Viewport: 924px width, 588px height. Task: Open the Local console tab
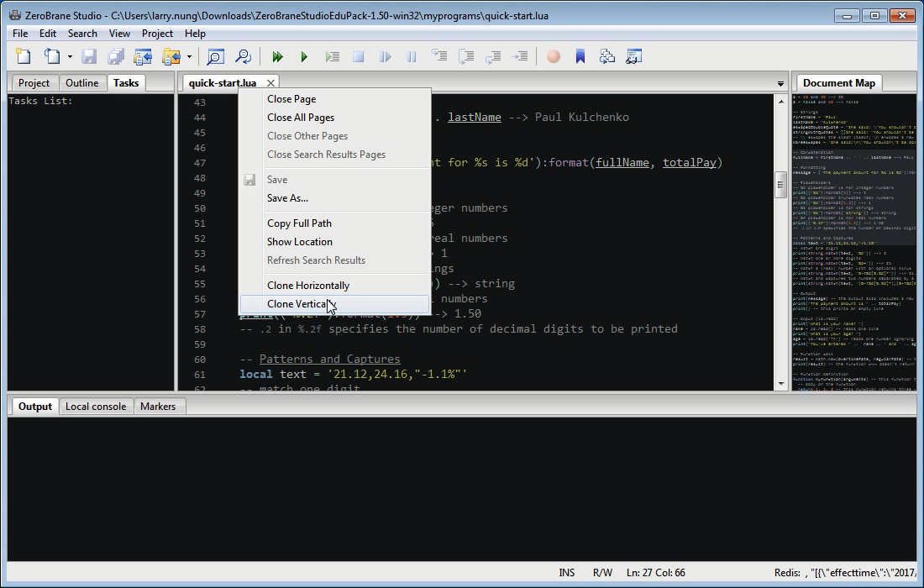[96, 407]
